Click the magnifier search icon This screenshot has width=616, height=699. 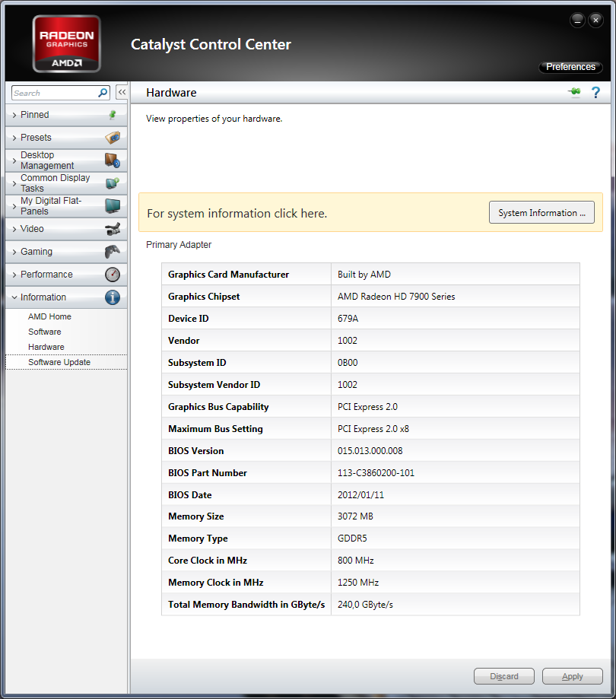[x=103, y=93]
